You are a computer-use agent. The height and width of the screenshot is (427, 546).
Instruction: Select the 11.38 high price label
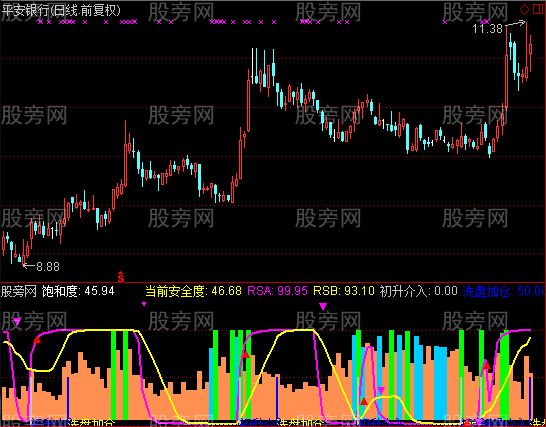488,29
